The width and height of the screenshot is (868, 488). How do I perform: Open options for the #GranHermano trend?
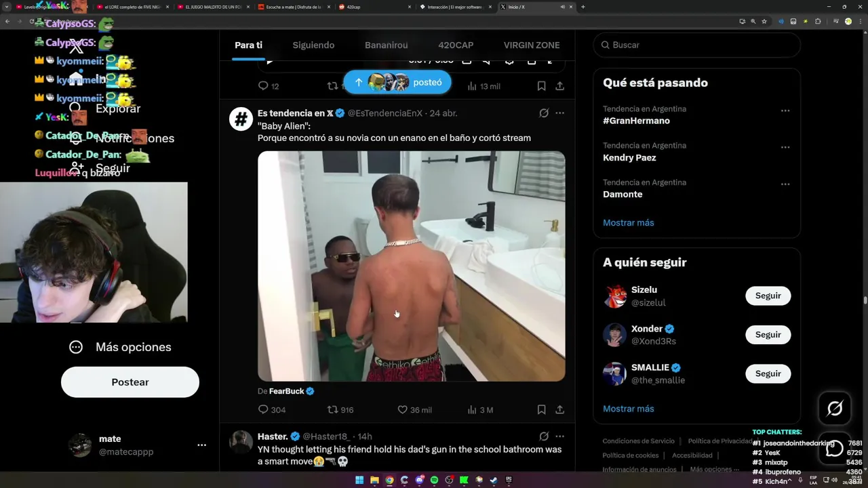click(x=785, y=110)
